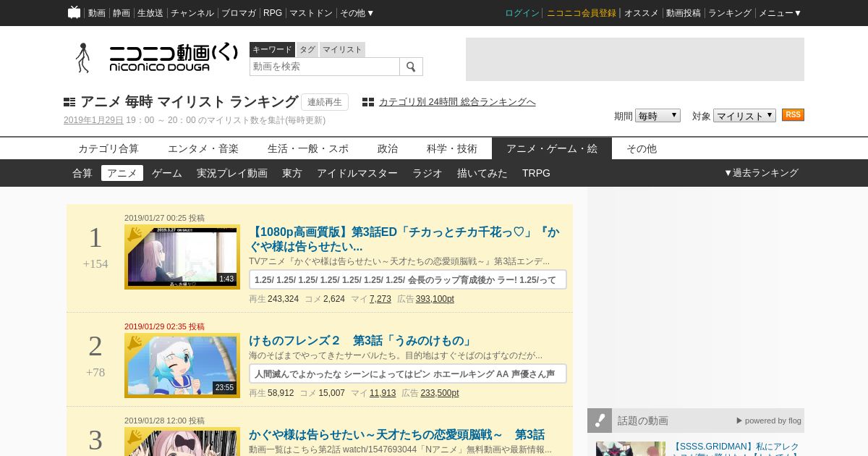The image size is (868, 456).
Task: Open 生放送 in top navigation
Action: coord(150,13)
